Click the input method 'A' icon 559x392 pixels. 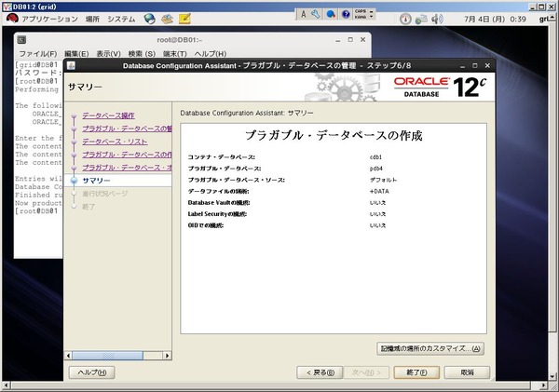[304, 14]
